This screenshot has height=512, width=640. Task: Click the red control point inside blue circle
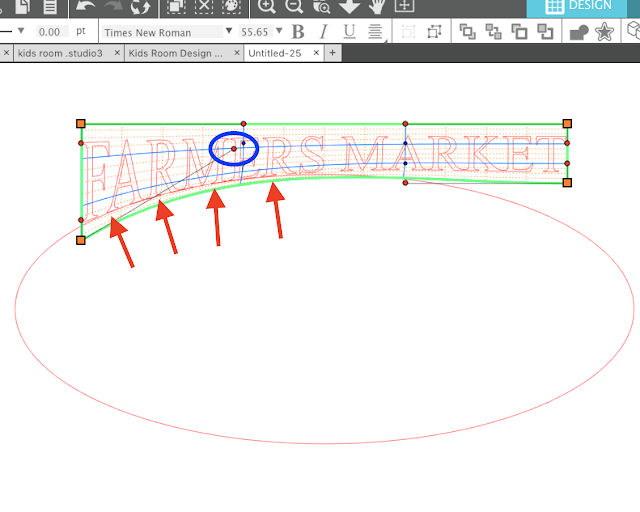(x=234, y=149)
